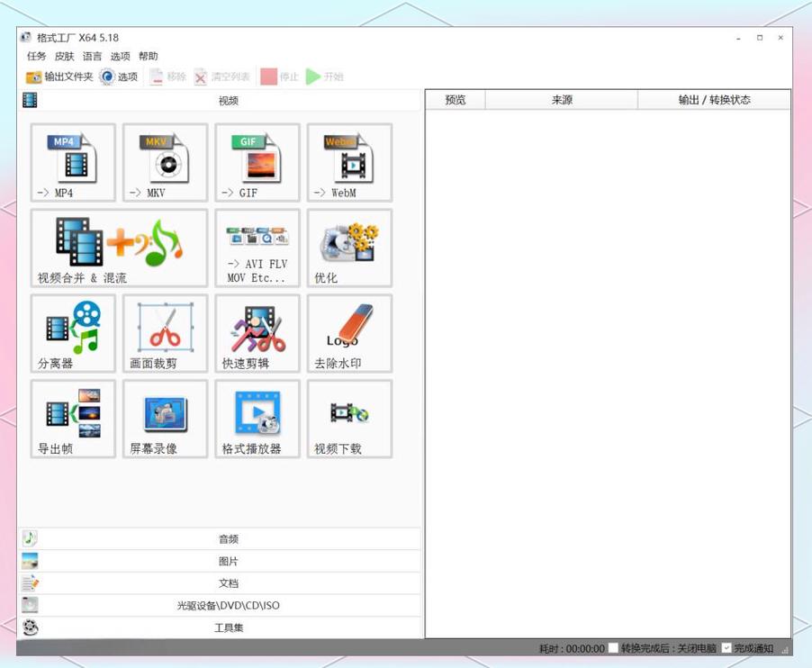Open the 视频下载 video downloader
Viewport: 812px width, 668px height.
click(x=349, y=419)
